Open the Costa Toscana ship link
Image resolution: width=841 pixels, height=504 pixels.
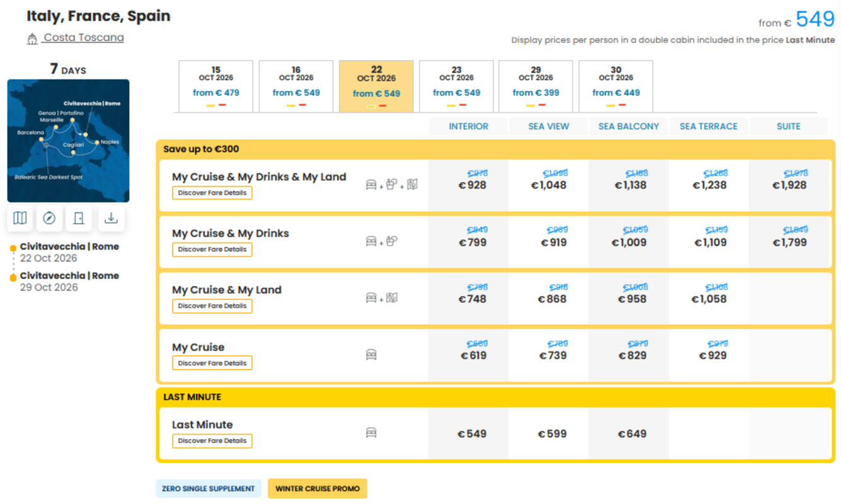[x=84, y=38]
